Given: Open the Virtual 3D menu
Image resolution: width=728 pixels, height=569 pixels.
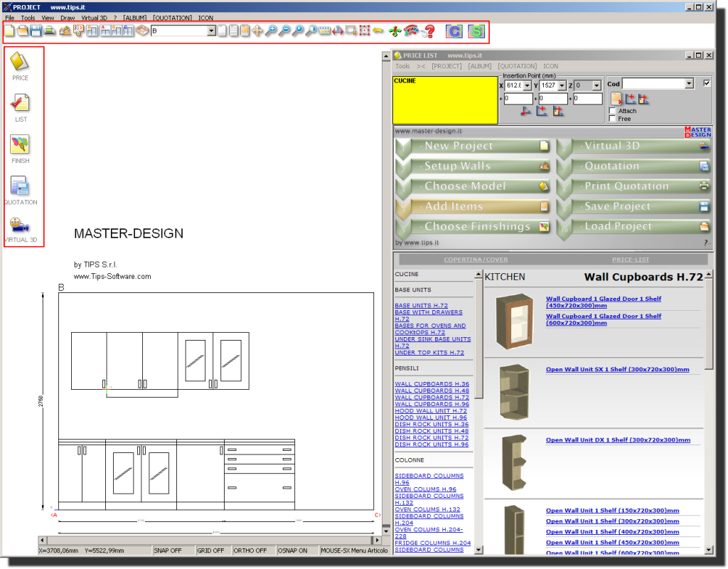Looking at the screenshot, I should point(95,18).
